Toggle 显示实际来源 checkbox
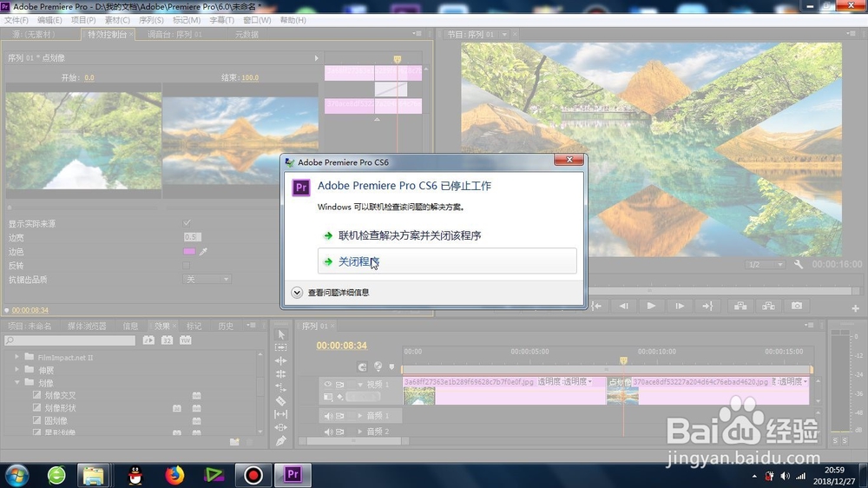868x488 pixels. click(187, 223)
